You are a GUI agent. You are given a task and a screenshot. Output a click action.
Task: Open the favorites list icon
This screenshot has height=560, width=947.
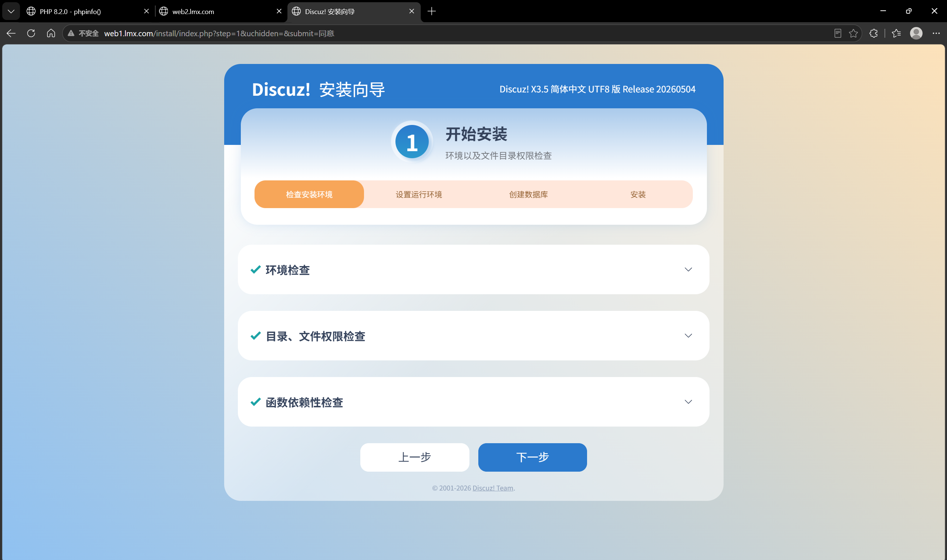tap(896, 33)
